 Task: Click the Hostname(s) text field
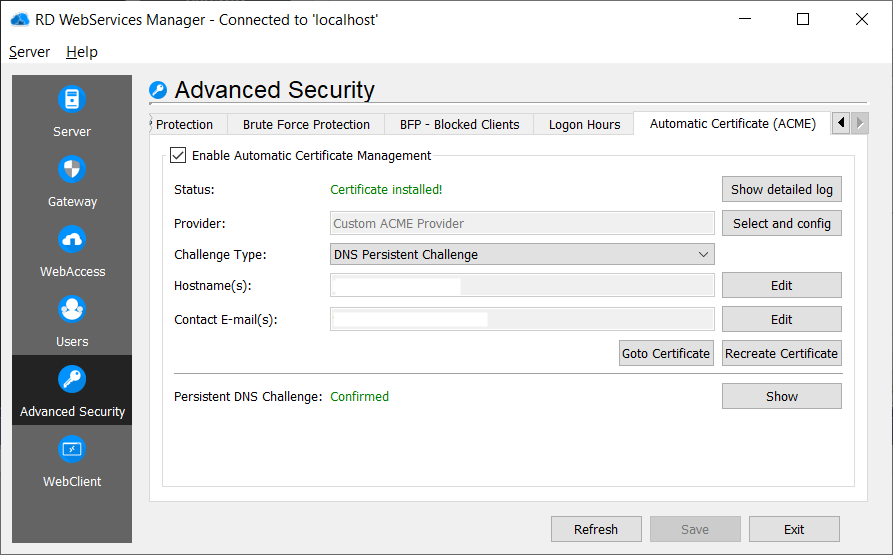522,285
